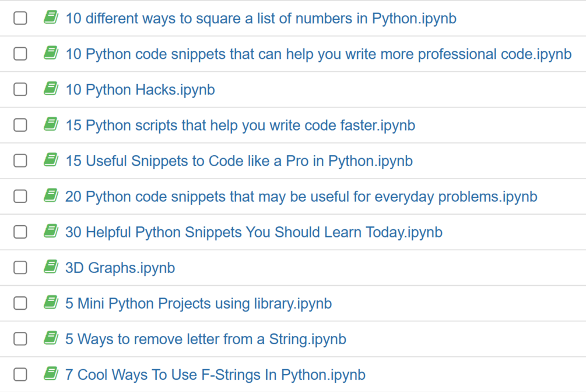
Task: Open 30 Helpful Python Snippets You Should Learn Today
Action: (x=254, y=232)
